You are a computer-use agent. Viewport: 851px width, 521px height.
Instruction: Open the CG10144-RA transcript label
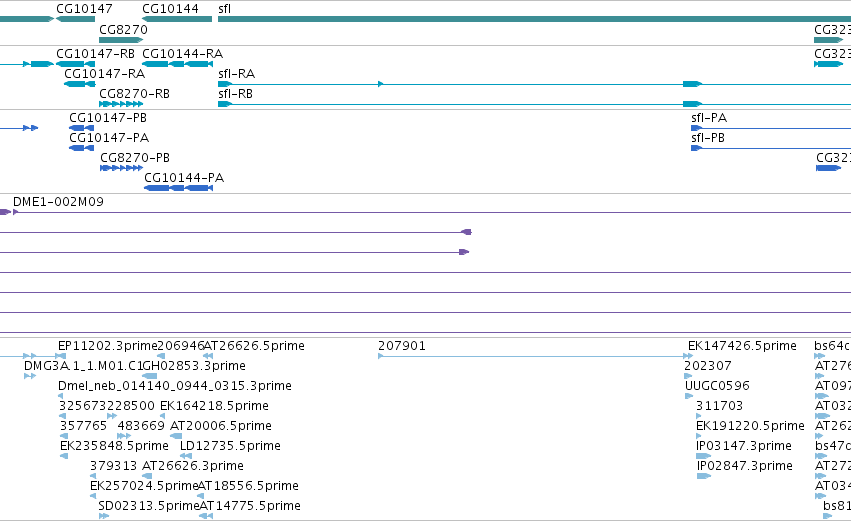(182, 54)
